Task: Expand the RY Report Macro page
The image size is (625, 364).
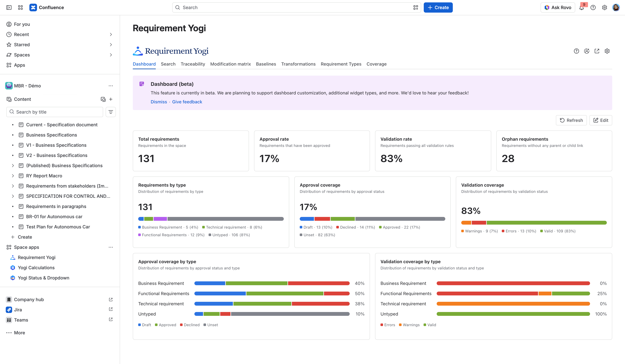Action: coord(13,176)
